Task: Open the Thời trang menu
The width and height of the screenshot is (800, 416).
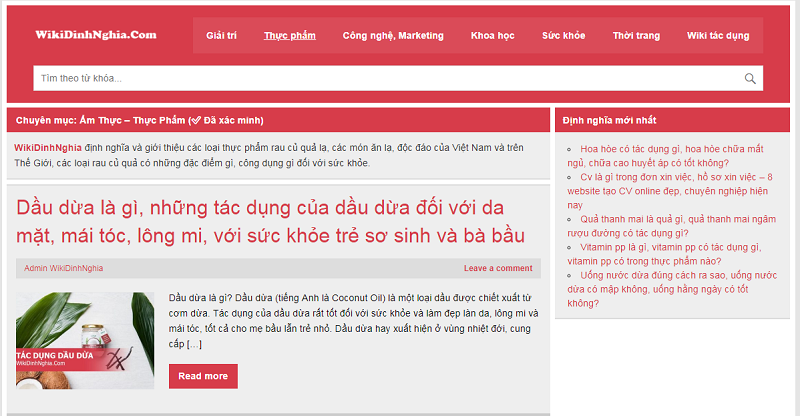Action: coord(636,35)
